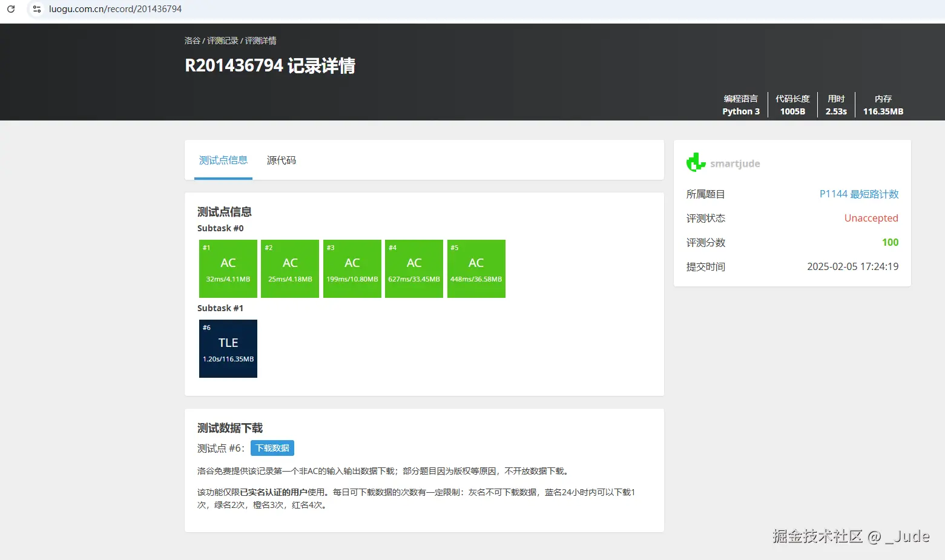Click the score value 100
The width and height of the screenshot is (945, 560).
pos(891,242)
